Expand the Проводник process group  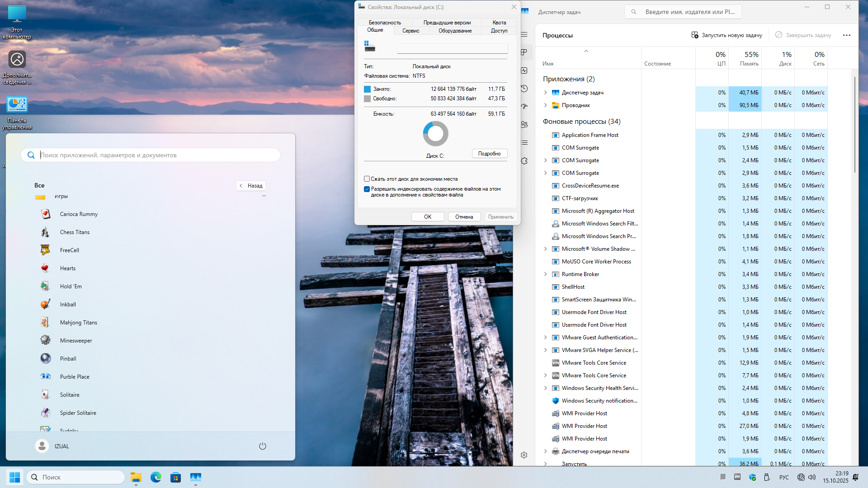click(x=545, y=105)
